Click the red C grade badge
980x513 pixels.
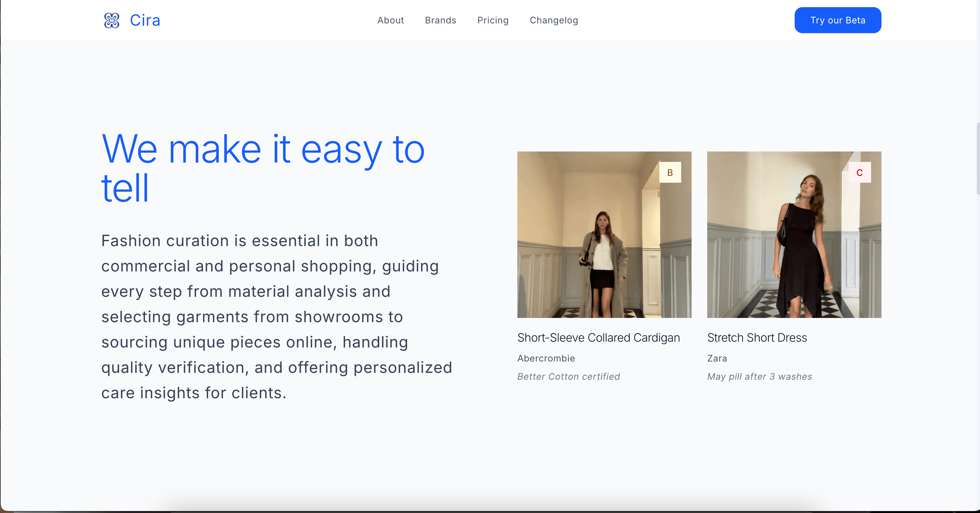coord(859,173)
